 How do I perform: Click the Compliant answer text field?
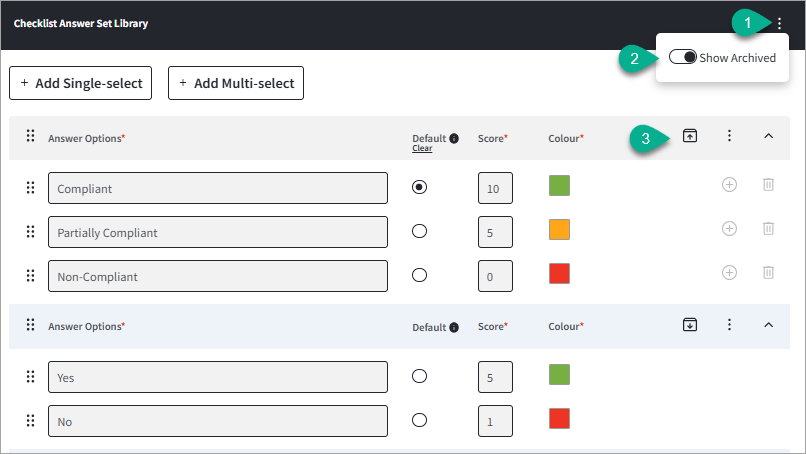point(218,188)
